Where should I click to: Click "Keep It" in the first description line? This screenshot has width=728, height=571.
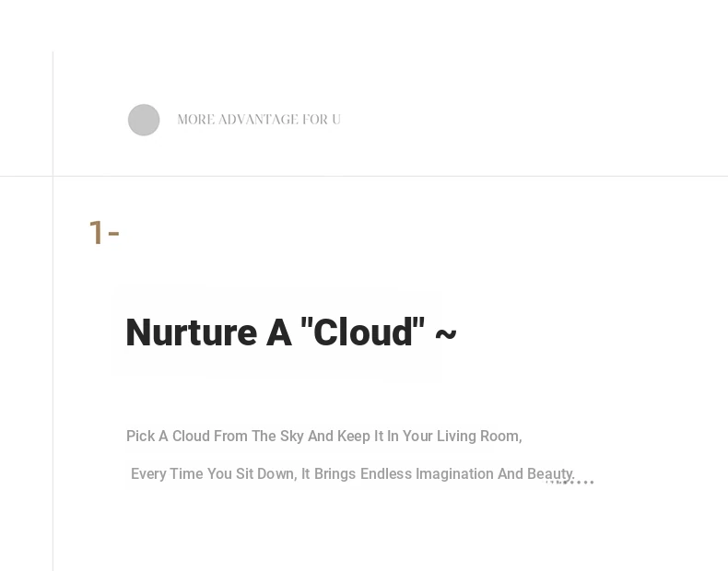click(x=360, y=437)
